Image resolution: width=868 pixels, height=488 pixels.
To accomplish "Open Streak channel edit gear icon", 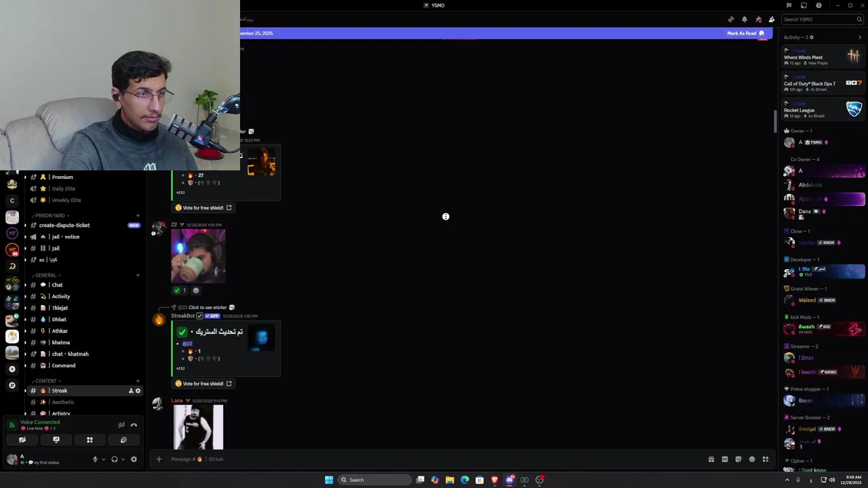I will 138,390.
